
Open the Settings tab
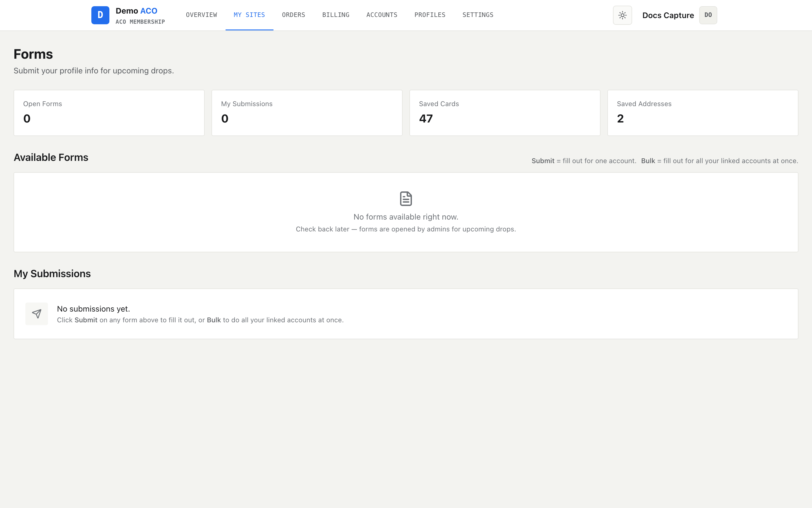478,15
